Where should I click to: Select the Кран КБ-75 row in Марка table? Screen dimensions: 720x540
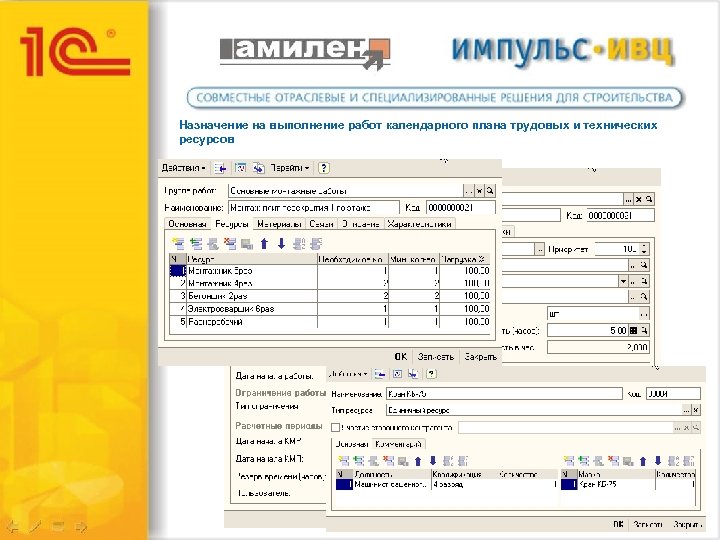coord(628,484)
